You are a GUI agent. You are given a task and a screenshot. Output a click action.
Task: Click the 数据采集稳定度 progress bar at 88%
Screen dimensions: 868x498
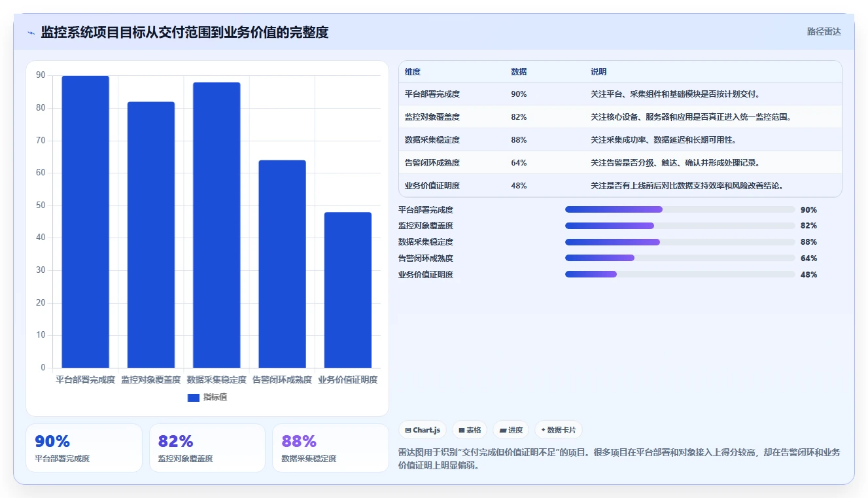(680, 242)
